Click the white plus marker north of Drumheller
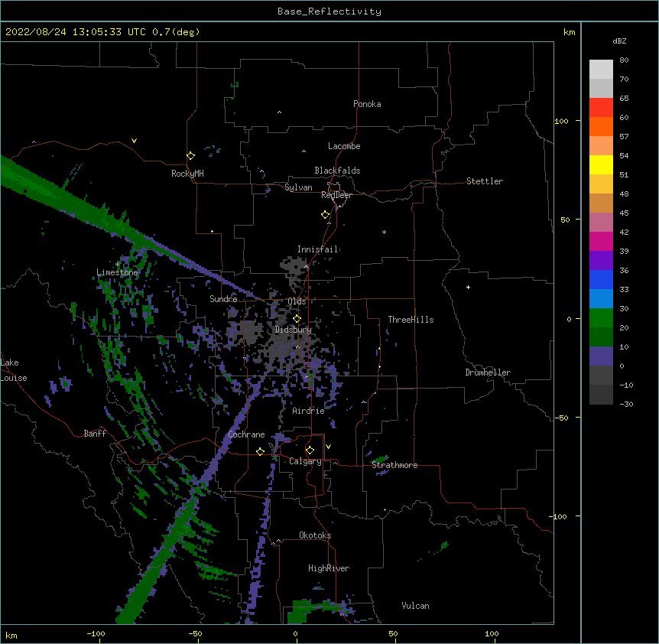 point(468,287)
